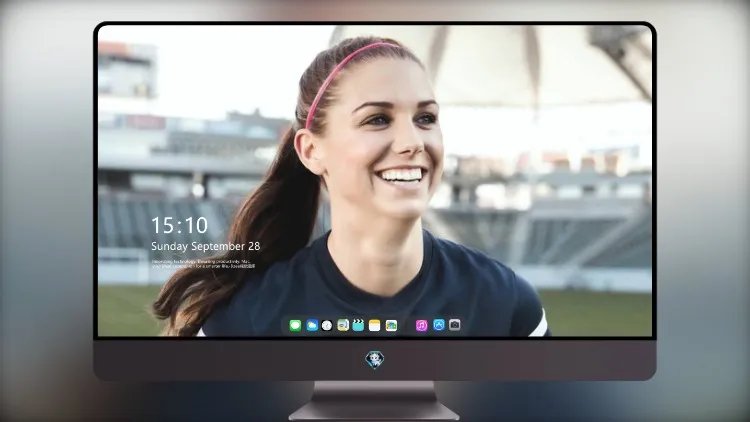Viewport: 750px width, 422px height.
Task: Click the 15:10 clock widget
Action: tap(179, 225)
